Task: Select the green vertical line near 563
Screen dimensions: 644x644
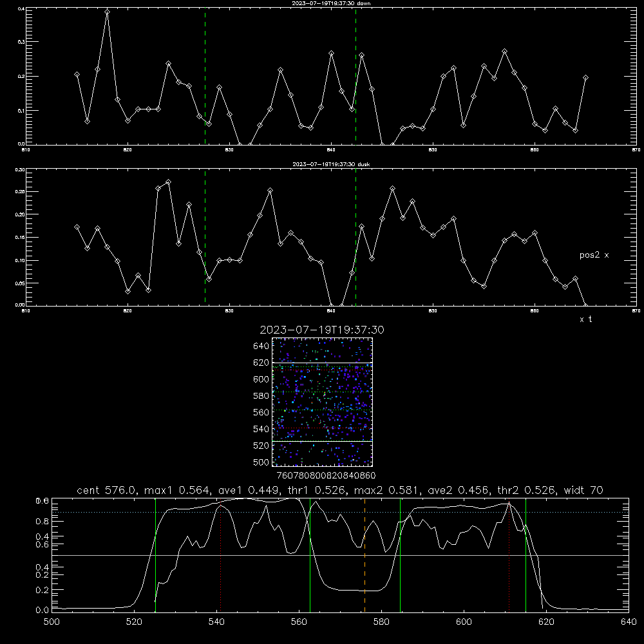Action: coord(310,555)
